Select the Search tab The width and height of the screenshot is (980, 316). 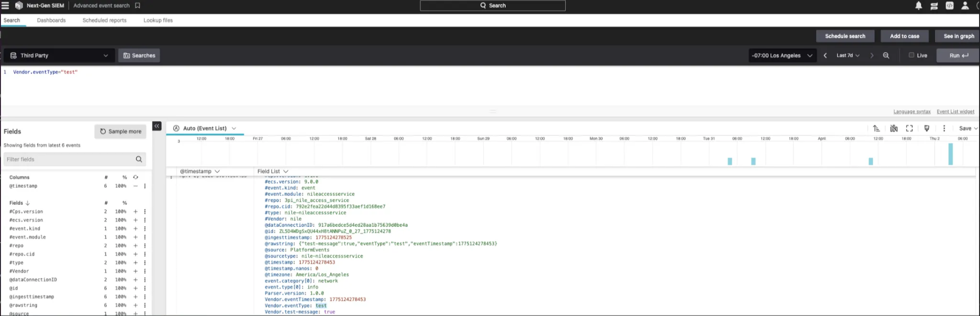[x=12, y=20]
